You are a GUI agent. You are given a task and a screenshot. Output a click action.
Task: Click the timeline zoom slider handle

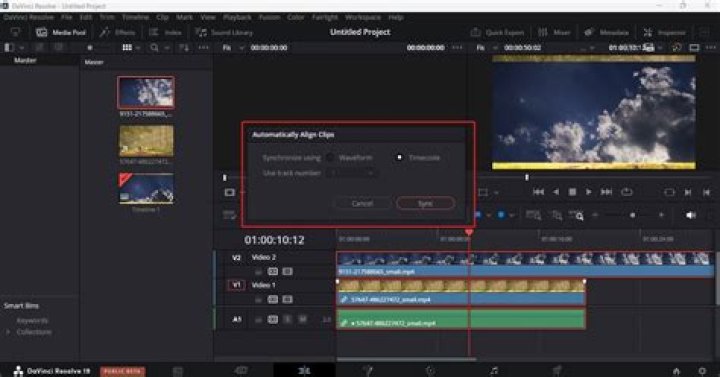(x=632, y=215)
